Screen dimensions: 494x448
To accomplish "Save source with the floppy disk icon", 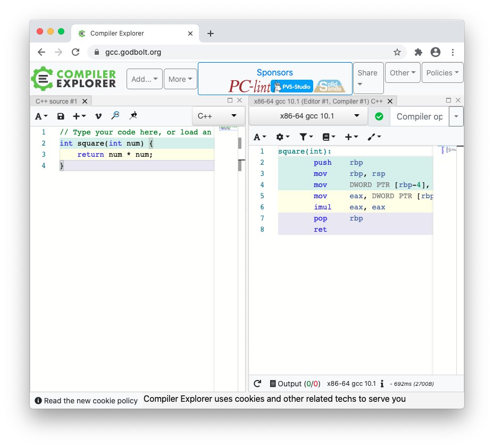I will tap(61, 116).
